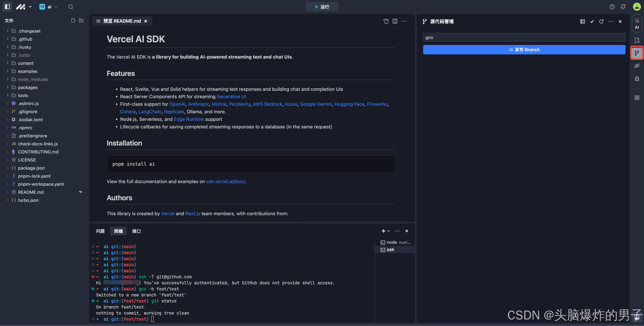Click the 发布 Branch button
The height and width of the screenshot is (326, 644).
pos(524,50)
